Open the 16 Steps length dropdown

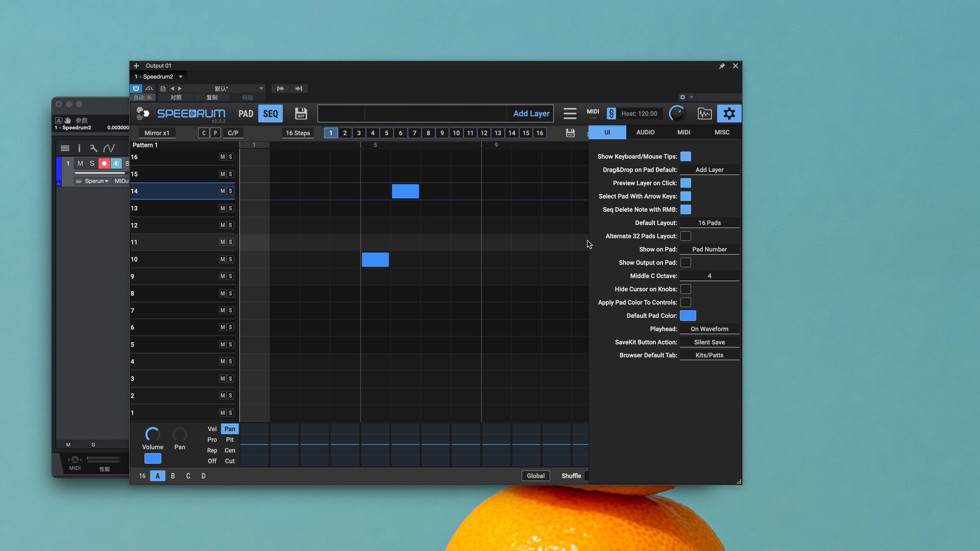(298, 133)
